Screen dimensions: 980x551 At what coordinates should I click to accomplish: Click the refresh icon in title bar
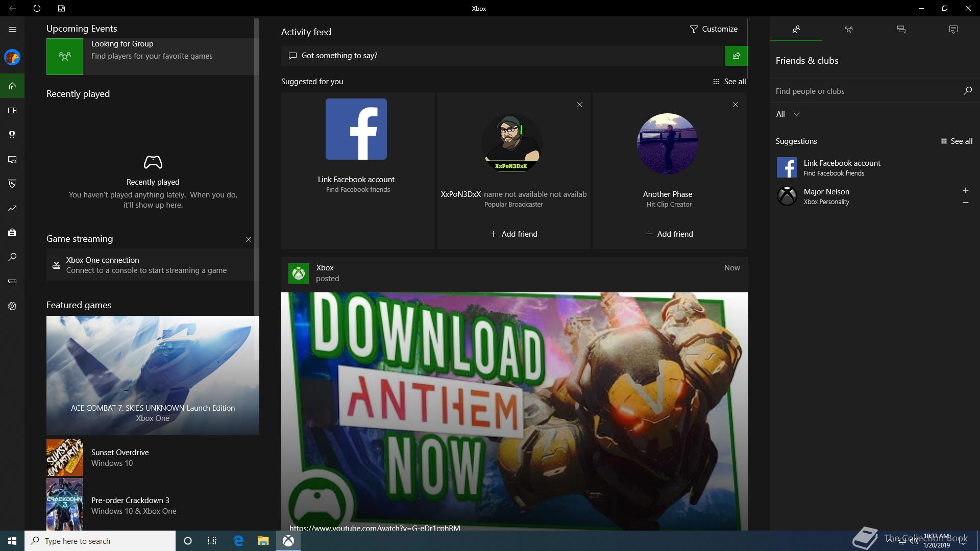37,8
